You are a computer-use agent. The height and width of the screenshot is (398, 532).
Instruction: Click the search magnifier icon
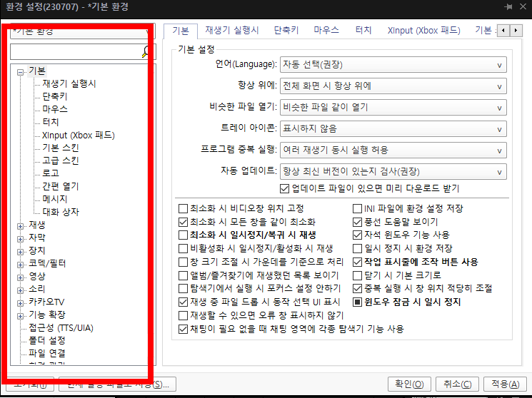pyautogui.click(x=146, y=51)
